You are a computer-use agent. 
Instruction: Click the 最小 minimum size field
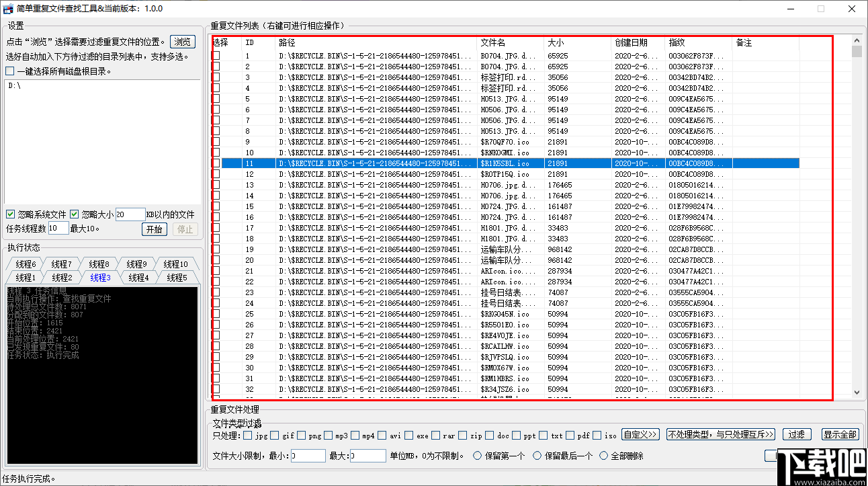pos(308,456)
